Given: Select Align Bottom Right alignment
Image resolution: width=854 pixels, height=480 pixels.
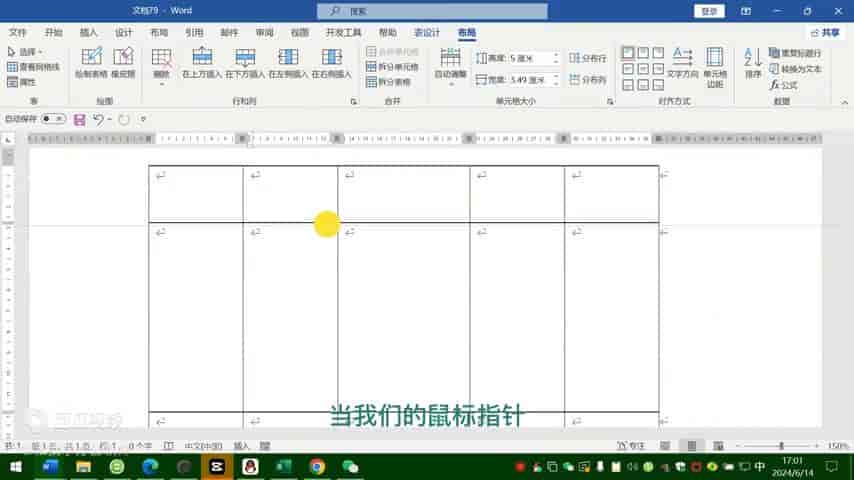Looking at the screenshot, I should click(658, 85).
